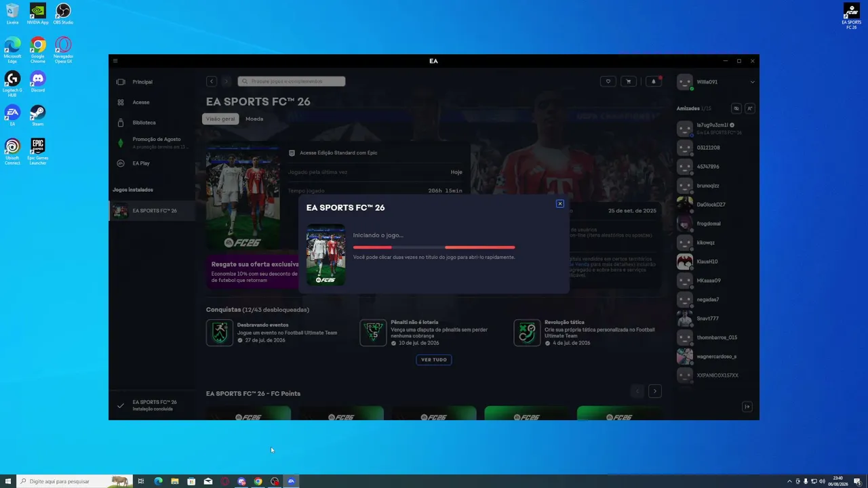Open the Instalação concluída download status

click(152, 405)
